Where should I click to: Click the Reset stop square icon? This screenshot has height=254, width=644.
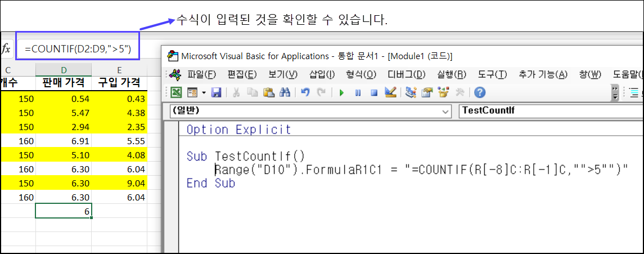pyautogui.click(x=374, y=93)
